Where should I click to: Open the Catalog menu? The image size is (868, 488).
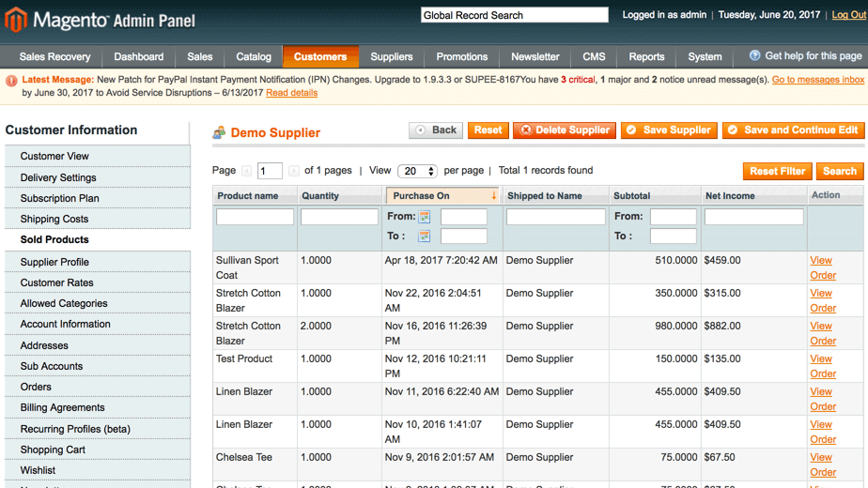pyautogui.click(x=254, y=57)
